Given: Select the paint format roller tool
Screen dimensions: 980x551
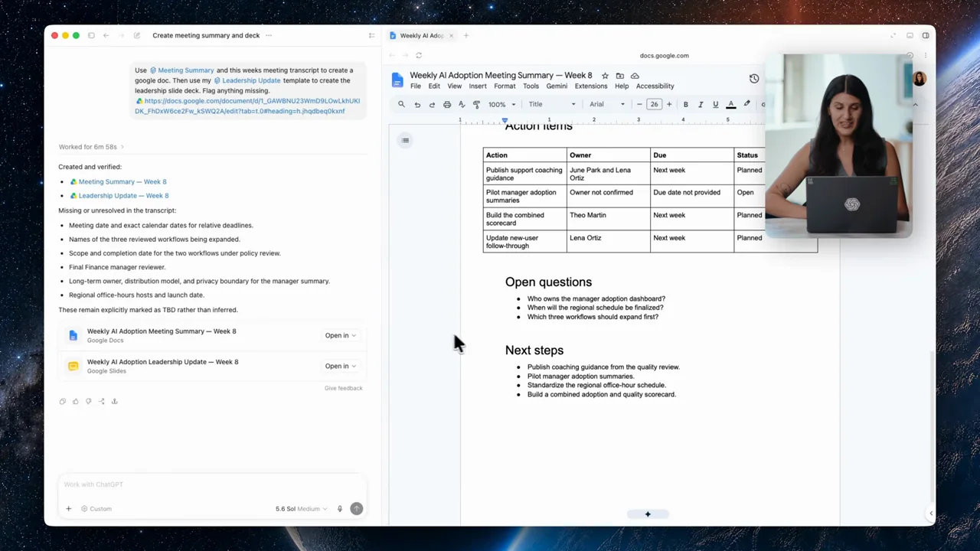Looking at the screenshot, I should pos(476,105).
